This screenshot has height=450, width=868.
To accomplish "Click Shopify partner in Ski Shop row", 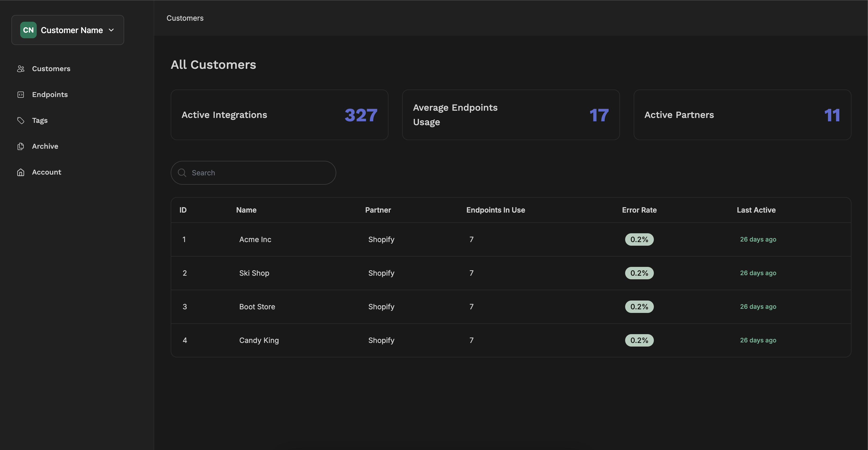I will click(x=381, y=273).
